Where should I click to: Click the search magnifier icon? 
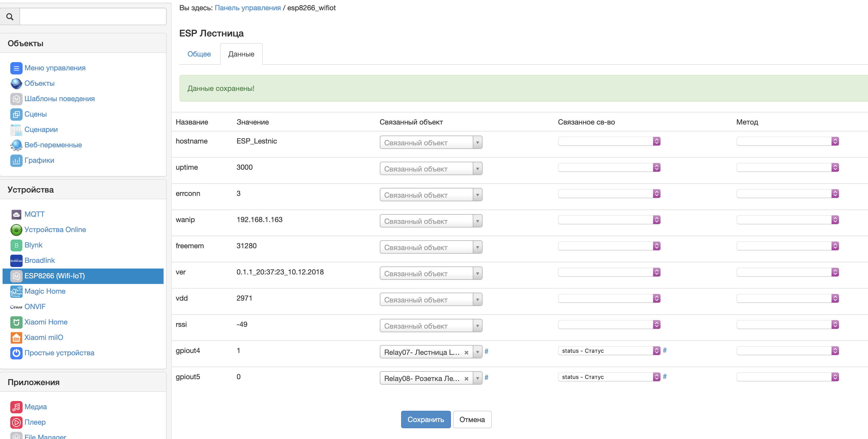pyautogui.click(x=10, y=16)
